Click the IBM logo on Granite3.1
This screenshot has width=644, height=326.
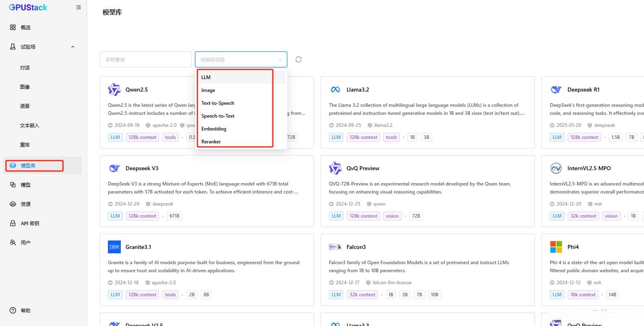coord(114,247)
